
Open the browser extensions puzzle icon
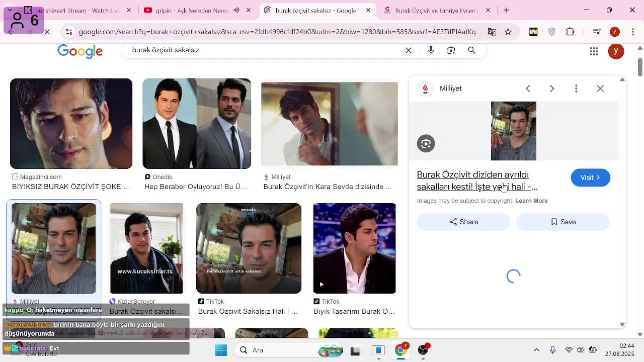point(570,32)
